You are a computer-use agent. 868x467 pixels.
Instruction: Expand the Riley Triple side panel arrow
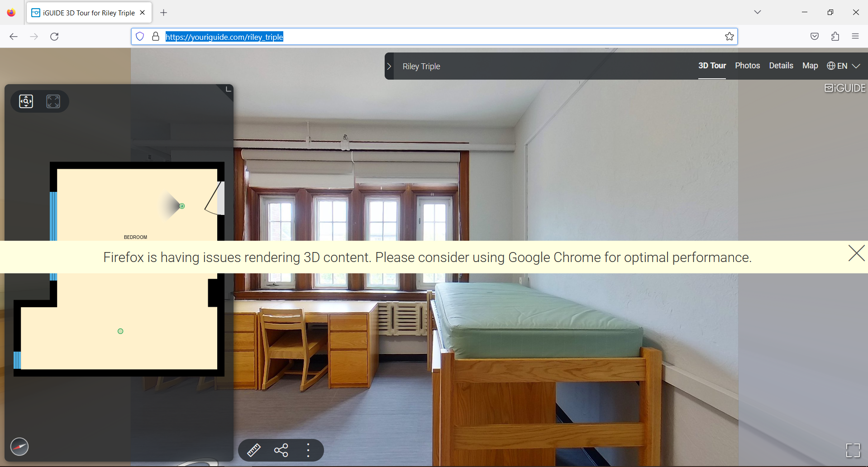(389, 66)
